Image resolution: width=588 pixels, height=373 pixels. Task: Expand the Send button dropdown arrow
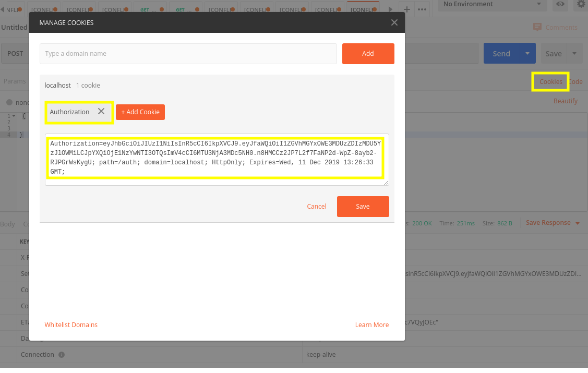pyautogui.click(x=527, y=54)
